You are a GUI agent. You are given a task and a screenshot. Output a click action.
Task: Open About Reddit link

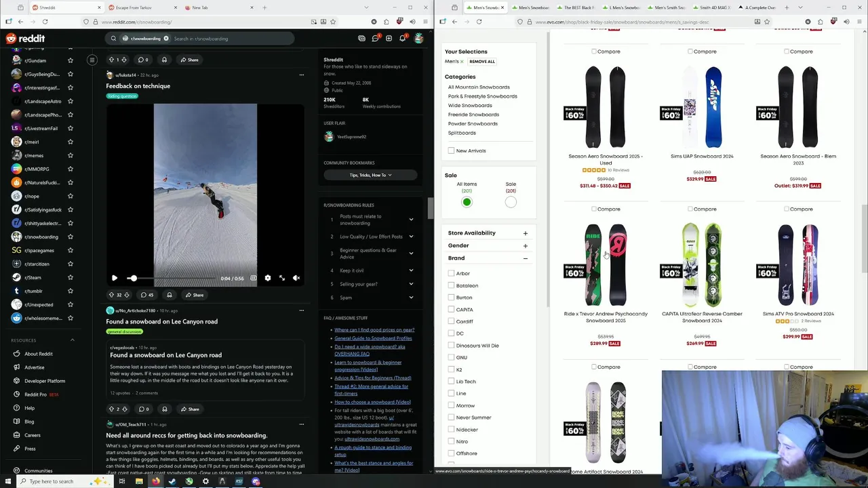click(x=39, y=354)
